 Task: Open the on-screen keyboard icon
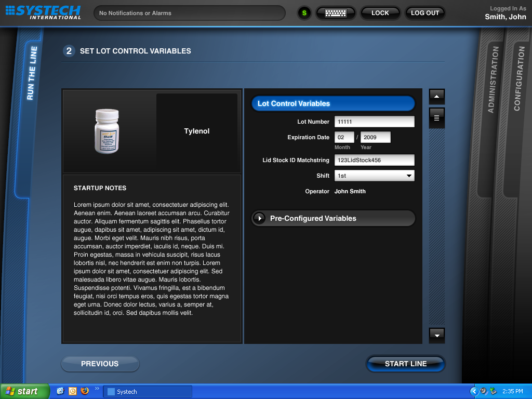[x=336, y=13]
